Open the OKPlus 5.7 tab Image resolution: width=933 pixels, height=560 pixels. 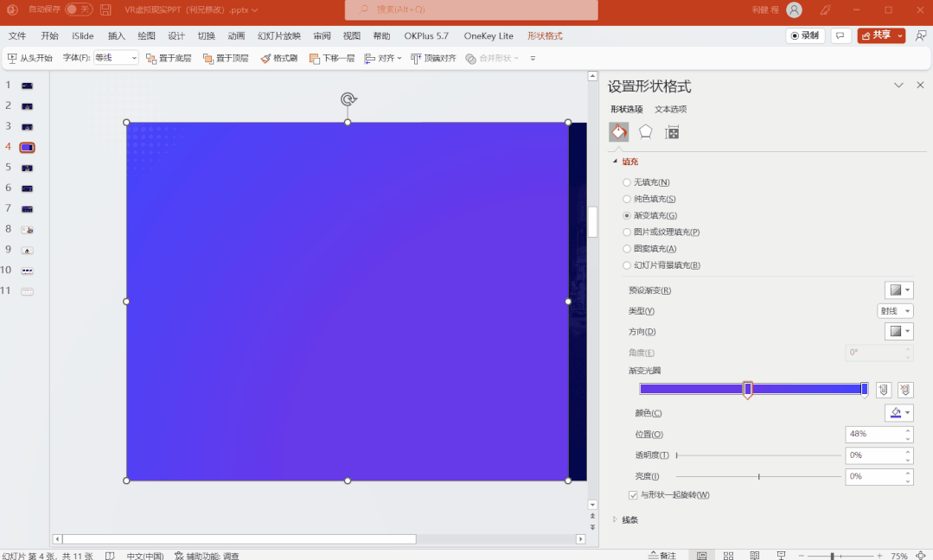426,35
